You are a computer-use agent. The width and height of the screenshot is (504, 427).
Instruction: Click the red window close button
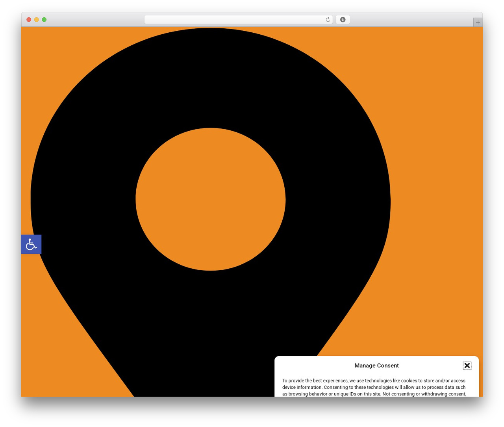(29, 20)
